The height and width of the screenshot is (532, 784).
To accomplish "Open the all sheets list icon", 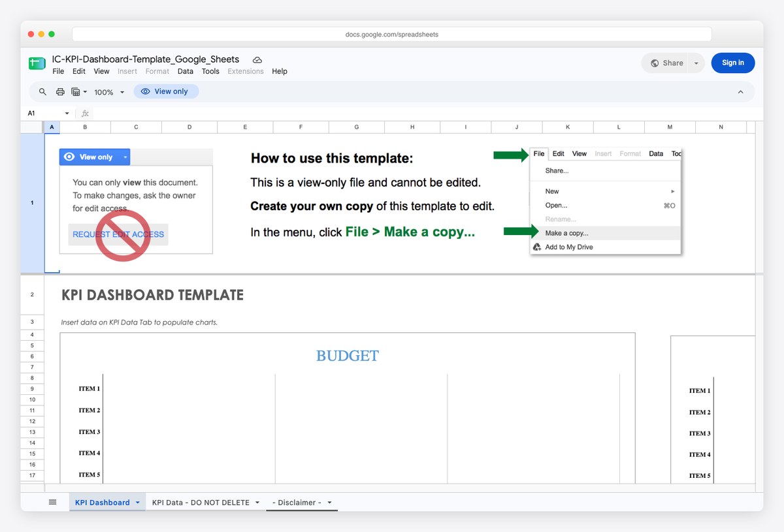I will point(53,502).
